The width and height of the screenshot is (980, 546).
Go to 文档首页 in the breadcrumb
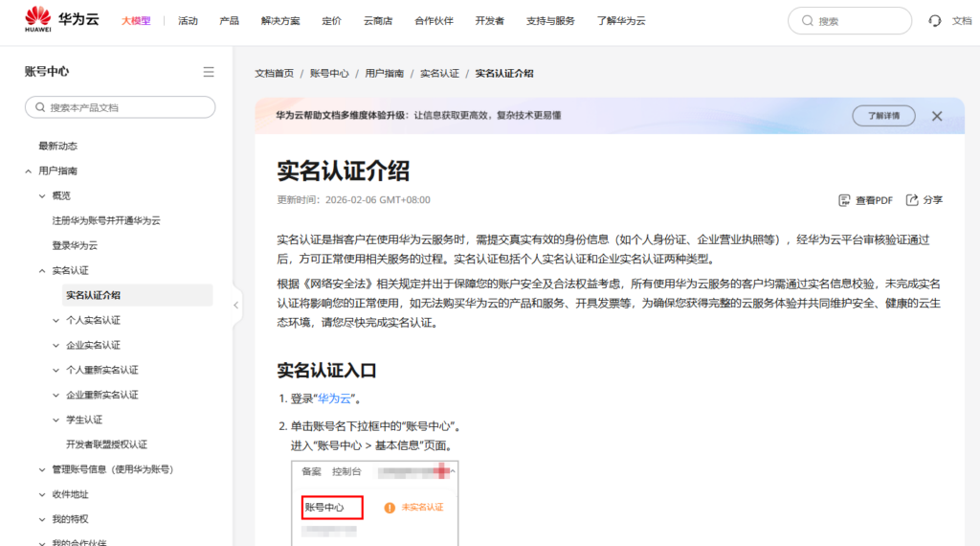pyautogui.click(x=274, y=73)
